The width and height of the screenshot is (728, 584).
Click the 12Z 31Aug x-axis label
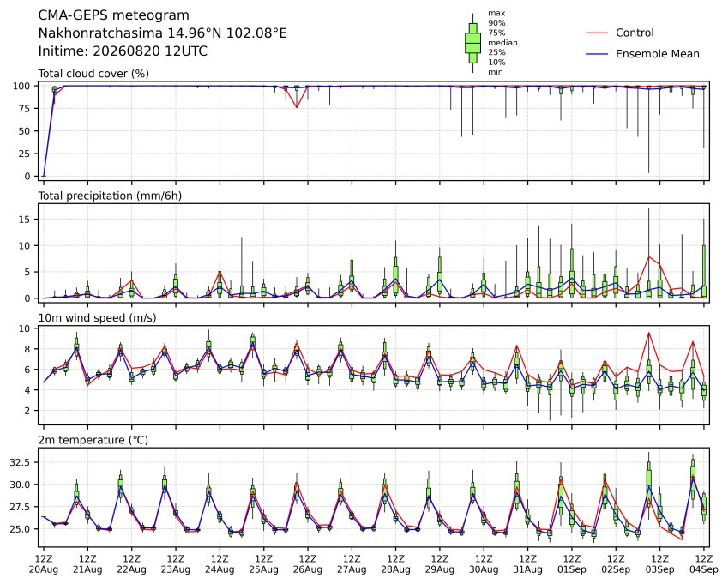(x=527, y=563)
